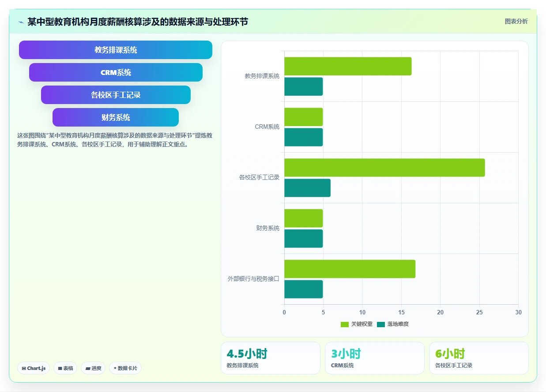The width and height of the screenshot is (546, 392).
Task: Click the x-axis tick value 30
Action: pos(518,312)
